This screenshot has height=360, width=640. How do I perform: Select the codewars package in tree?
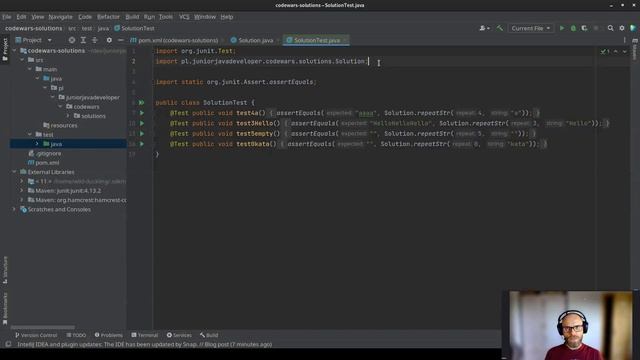83,107
